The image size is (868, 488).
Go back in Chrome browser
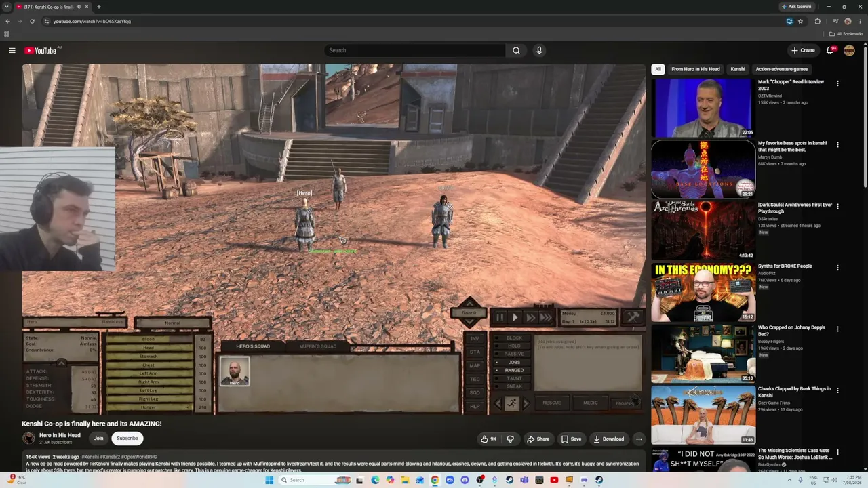(7, 21)
